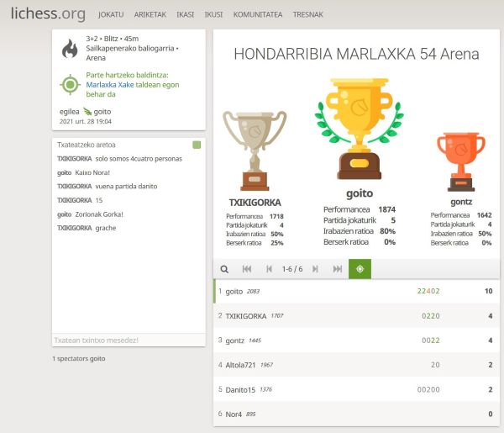Image resolution: width=504 pixels, height=433 pixels.
Task: Click the silver trophy for TXIKIGORKA
Action: tap(254, 151)
